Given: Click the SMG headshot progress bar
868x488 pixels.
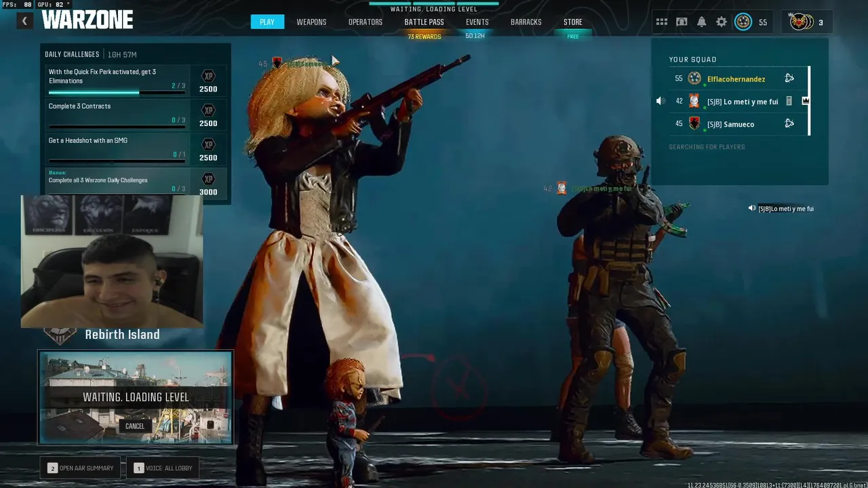Looking at the screenshot, I should (117, 161).
